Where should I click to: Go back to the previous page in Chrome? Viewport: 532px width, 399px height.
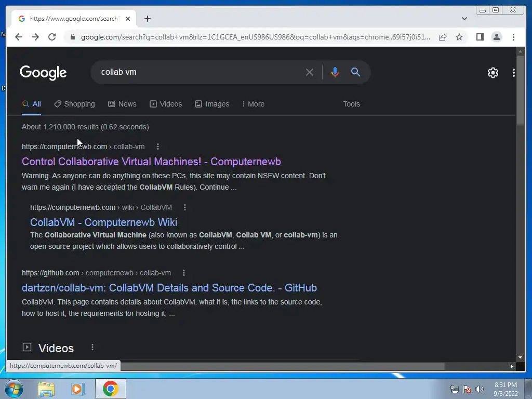[19, 37]
